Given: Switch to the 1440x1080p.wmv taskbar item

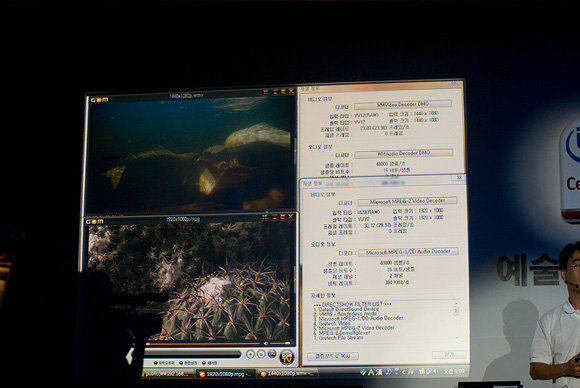Looking at the screenshot, I should [x=287, y=374].
